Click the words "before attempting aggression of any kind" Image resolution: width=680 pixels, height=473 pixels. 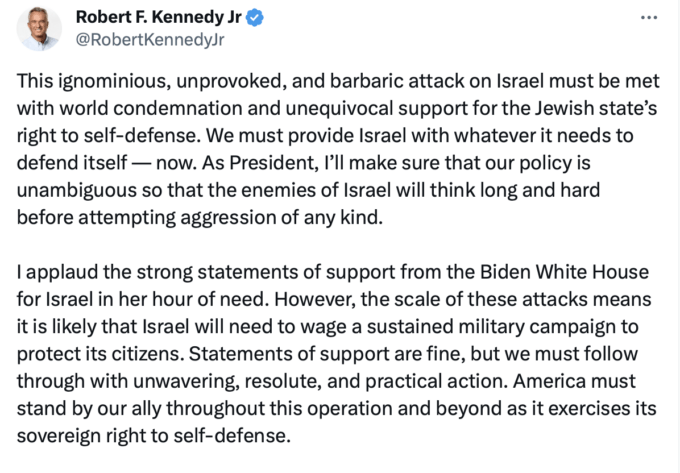pyautogui.click(x=199, y=218)
